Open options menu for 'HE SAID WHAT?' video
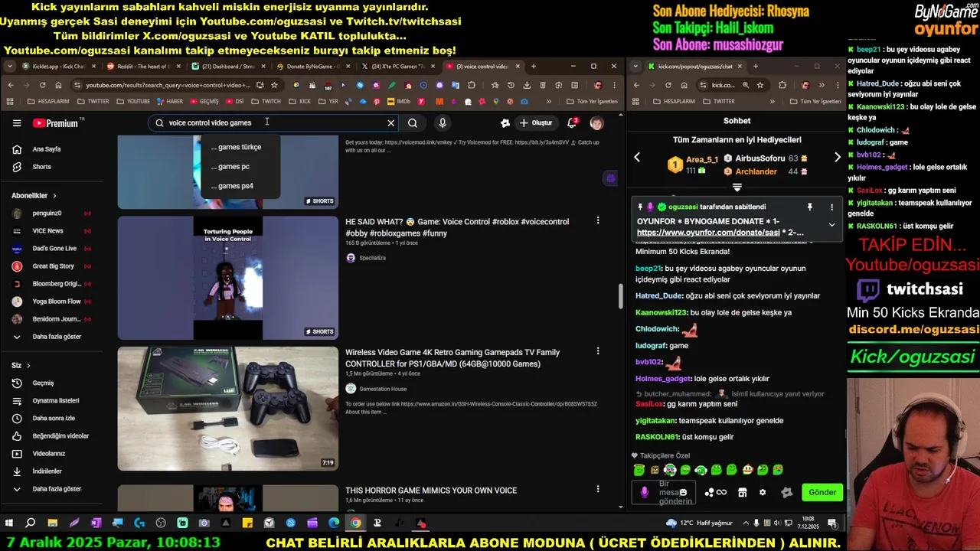 tap(598, 221)
